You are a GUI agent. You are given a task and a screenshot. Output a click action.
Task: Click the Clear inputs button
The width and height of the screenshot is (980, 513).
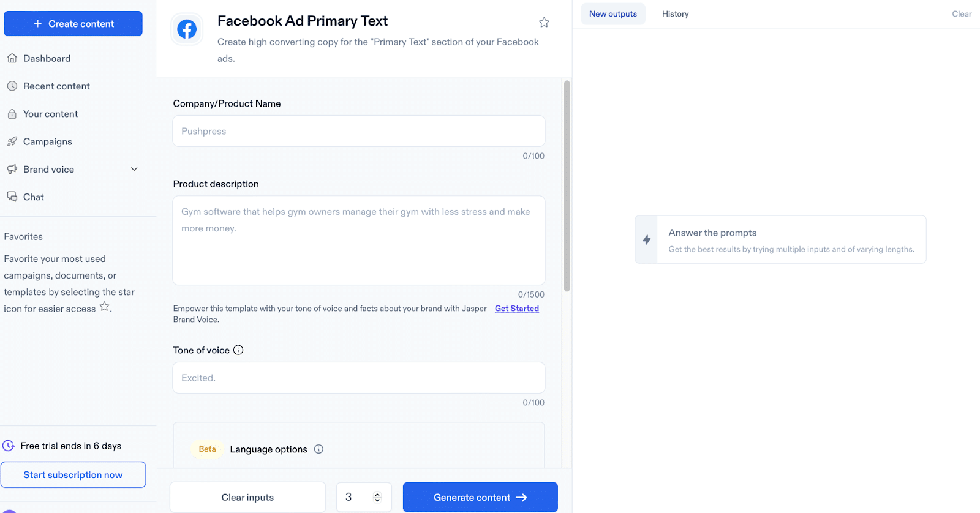[247, 497]
